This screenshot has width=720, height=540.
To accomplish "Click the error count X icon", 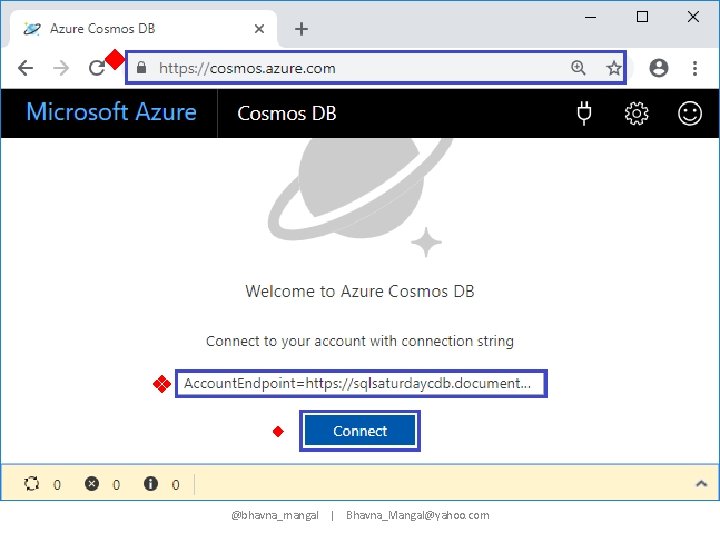I will 92,484.
